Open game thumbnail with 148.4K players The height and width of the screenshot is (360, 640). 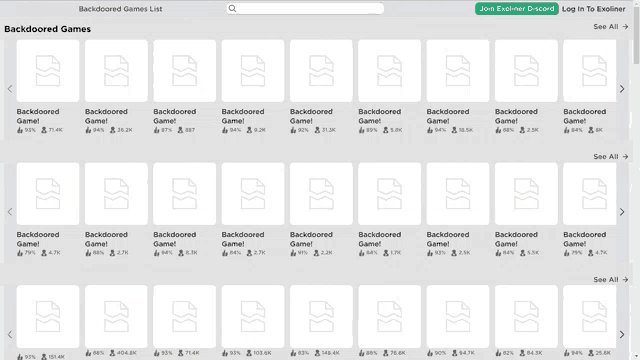[321, 317]
